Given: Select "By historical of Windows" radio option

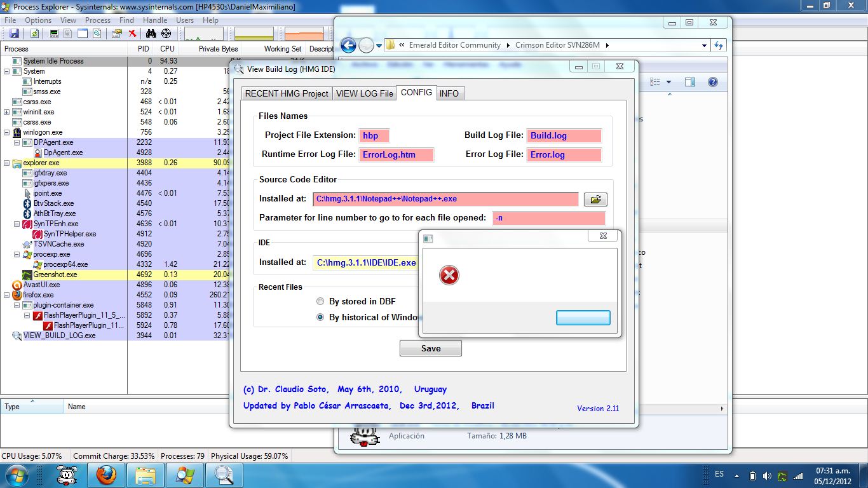Looking at the screenshot, I should [x=320, y=318].
